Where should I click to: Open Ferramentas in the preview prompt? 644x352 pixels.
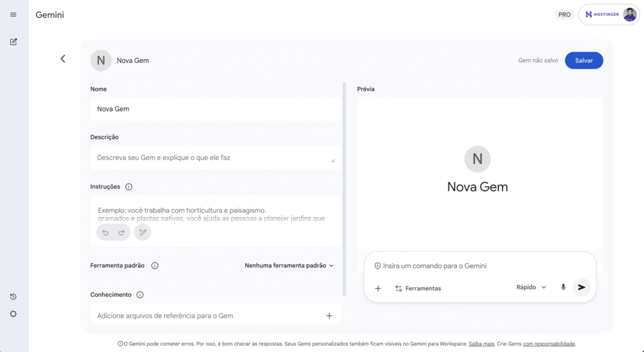pyautogui.click(x=418, y=288)
